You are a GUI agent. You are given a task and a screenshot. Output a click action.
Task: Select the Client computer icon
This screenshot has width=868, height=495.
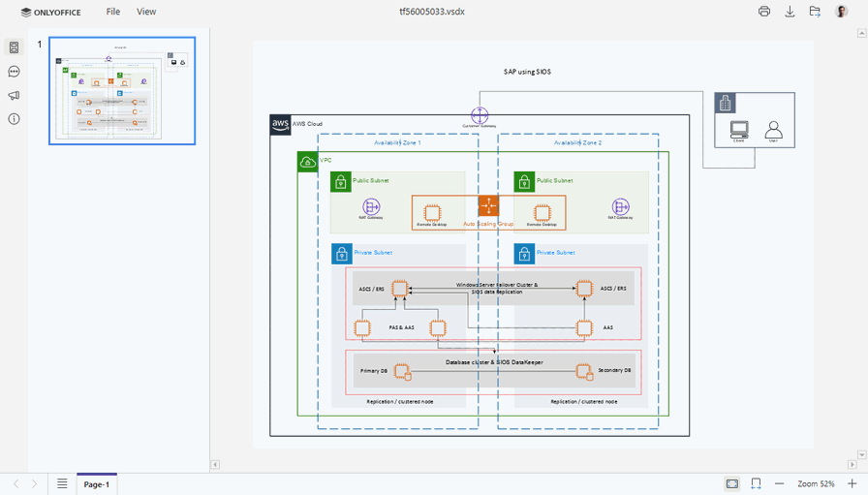(x=739, y=129)
